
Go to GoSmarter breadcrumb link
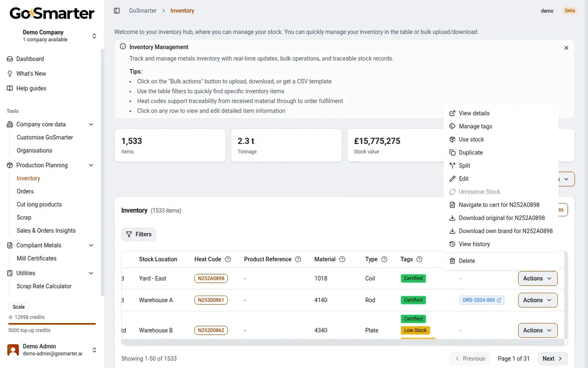click(143, 11)
